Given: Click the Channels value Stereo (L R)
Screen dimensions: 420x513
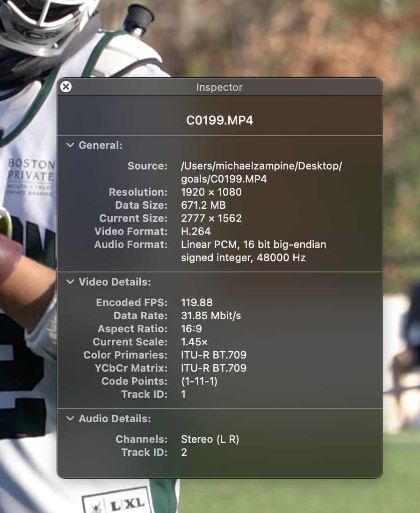Looking at the screenshot, I should click(210, 439).
